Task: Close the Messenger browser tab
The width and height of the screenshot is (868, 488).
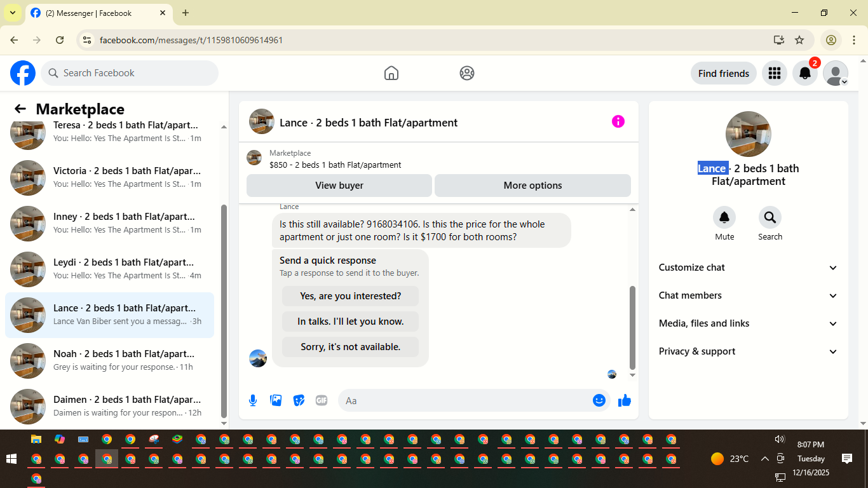Action: [x=163, y=13]
